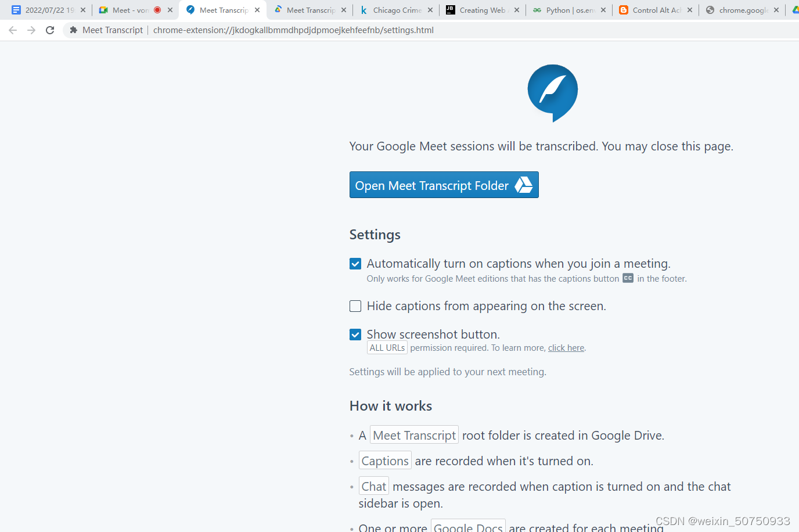Click the CC captions button icon
This screenshot has width=799, height=532.
pos(628,278)
